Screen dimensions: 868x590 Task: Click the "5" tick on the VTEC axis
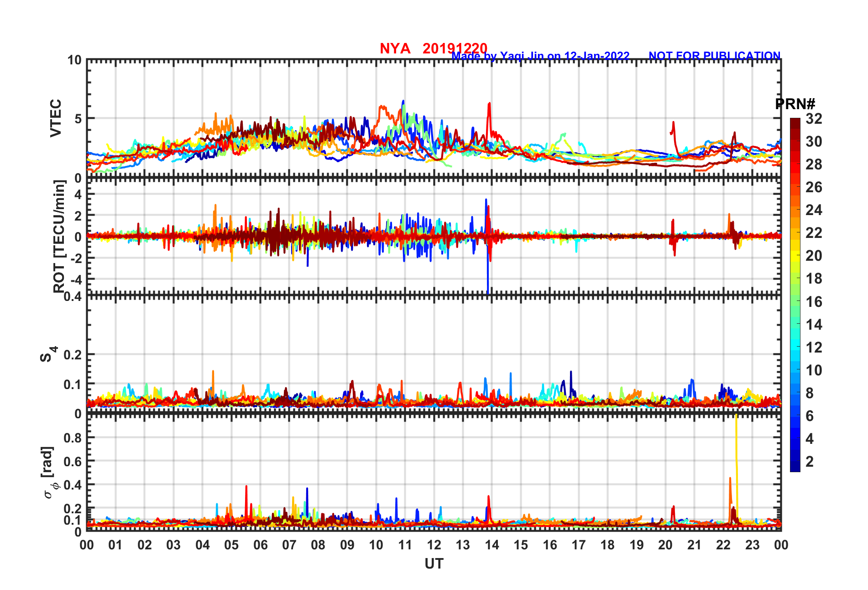point(78,119)
